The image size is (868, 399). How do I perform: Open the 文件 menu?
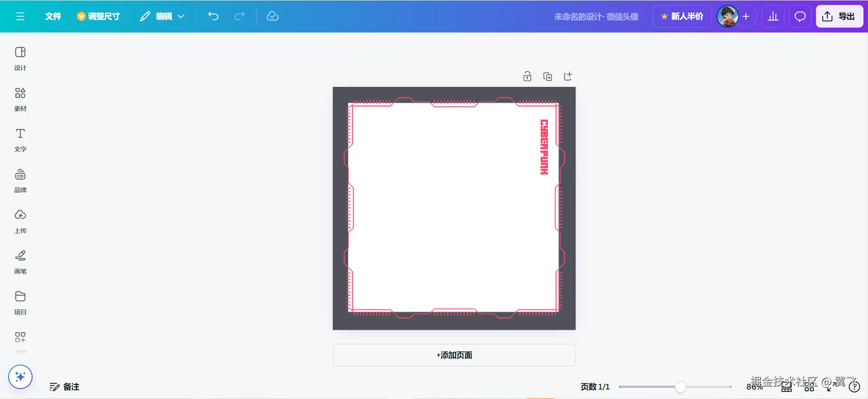(x=53, y=16)
